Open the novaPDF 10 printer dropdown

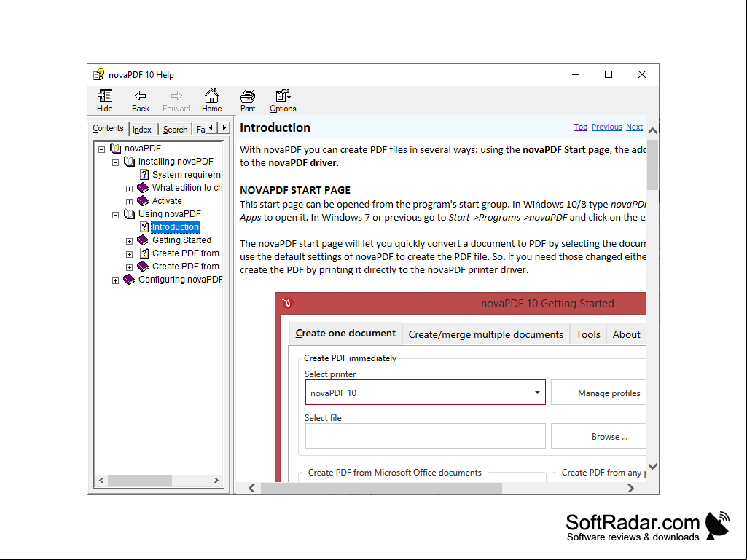537,393
